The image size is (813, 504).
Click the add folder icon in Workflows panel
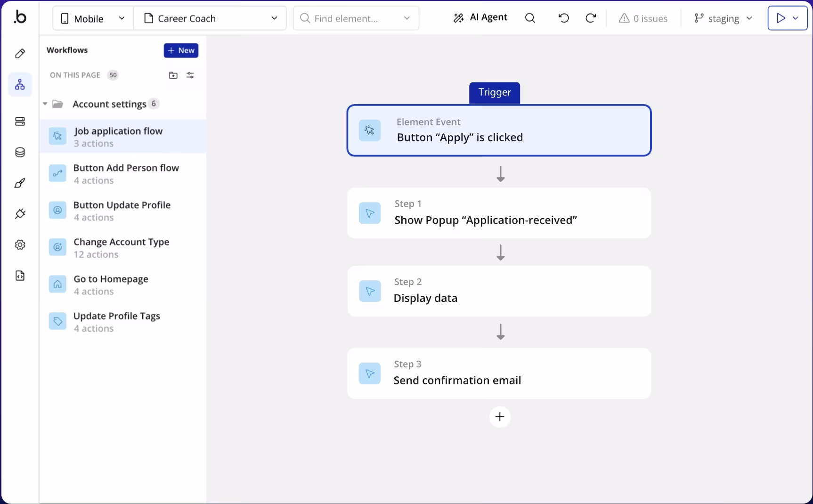click(173, 75)
